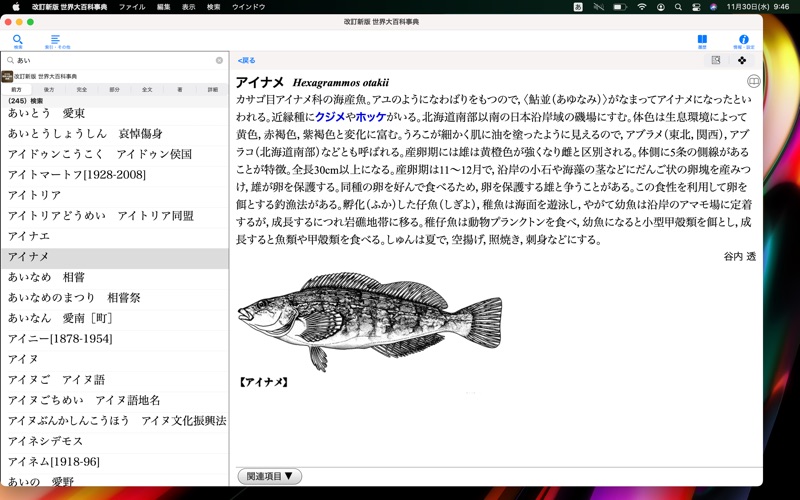
Task: Click the アイナメ fish illustration
Action: click(370, 320)
